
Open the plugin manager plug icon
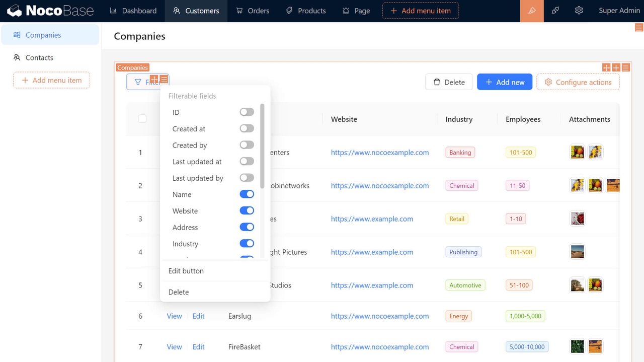click(555, 11)
